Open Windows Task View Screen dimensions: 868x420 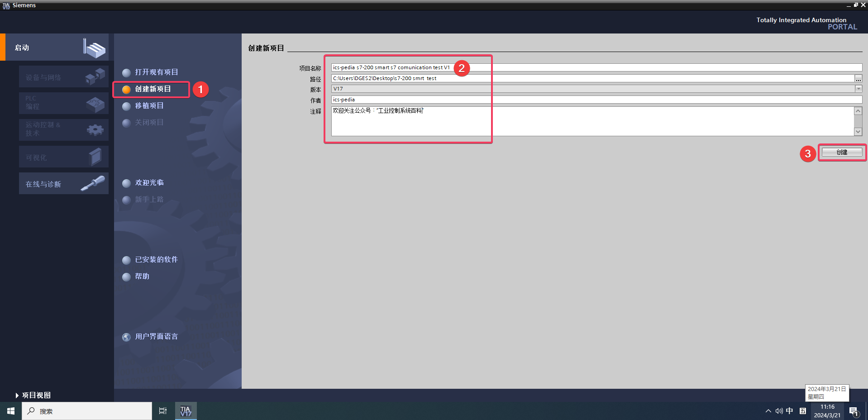pyautogui.click(x=163, y=411)
